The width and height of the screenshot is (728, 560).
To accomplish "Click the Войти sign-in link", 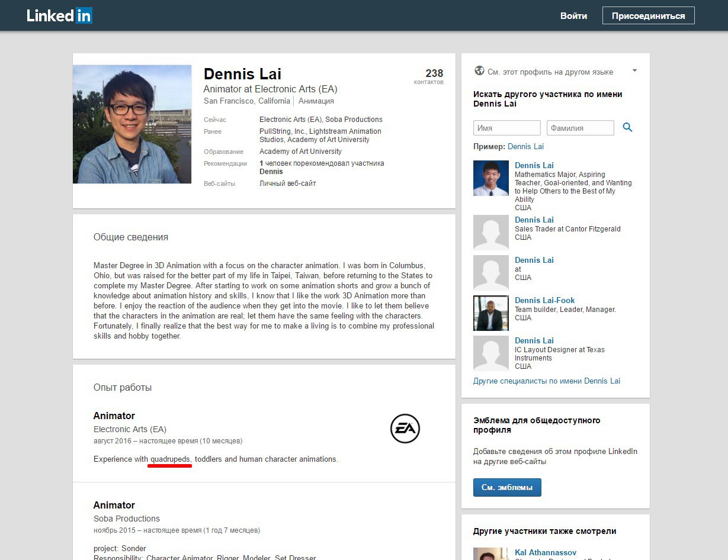I will 573,16.
